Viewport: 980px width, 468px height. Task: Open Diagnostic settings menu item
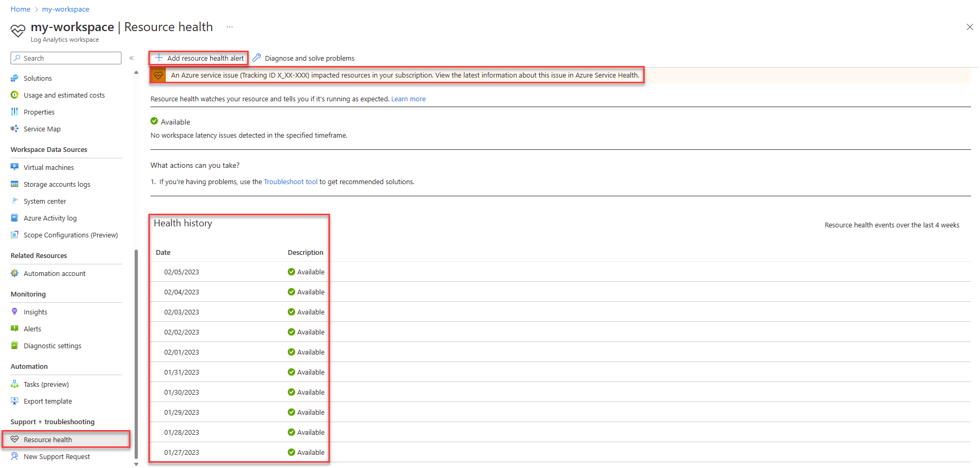tap(52, 346)
